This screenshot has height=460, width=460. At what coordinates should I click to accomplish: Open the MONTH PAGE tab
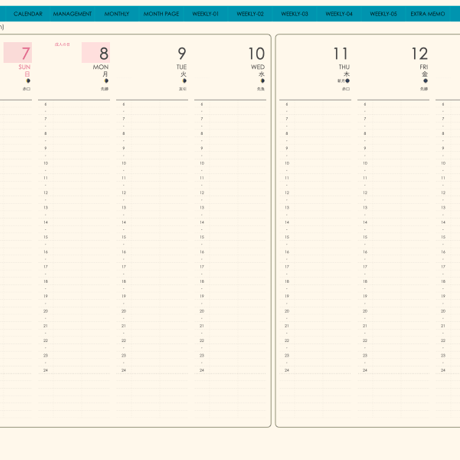point(161,14)
